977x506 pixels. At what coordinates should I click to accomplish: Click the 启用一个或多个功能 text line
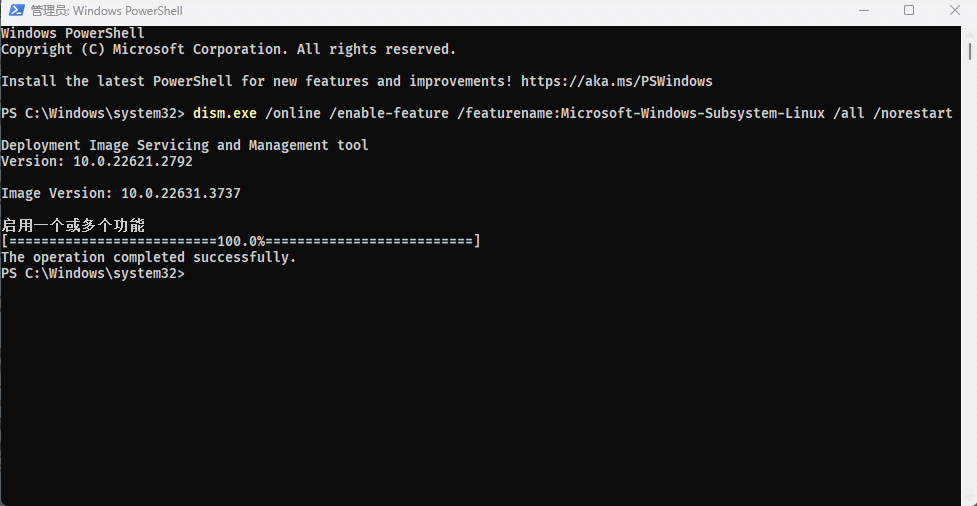[73, 225]
